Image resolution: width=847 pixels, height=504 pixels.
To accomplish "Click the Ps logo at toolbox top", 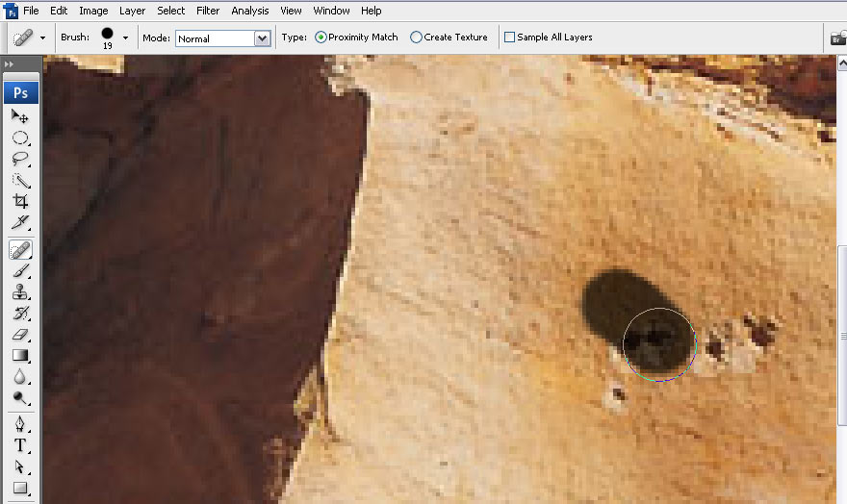I will 20,92.
